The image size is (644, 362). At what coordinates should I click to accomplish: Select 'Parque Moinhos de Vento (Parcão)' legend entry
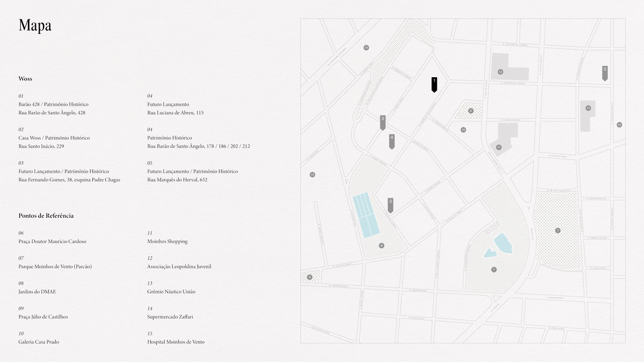pos(55,267)
